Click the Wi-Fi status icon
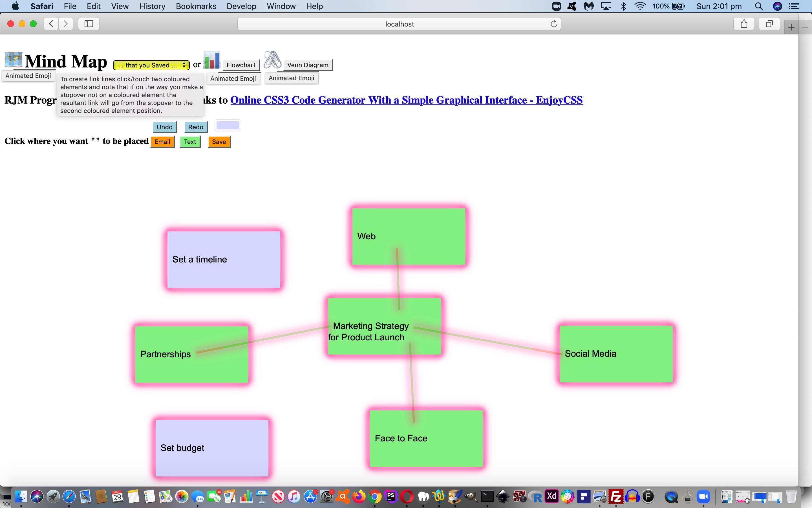The height and width of the screenshot is (508, 812). [x=640, y=6]
